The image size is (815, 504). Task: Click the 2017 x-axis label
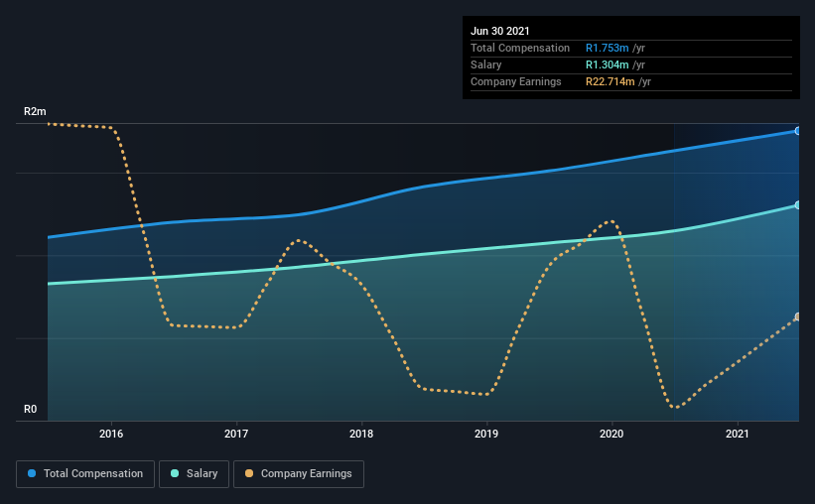coord(236,434)
